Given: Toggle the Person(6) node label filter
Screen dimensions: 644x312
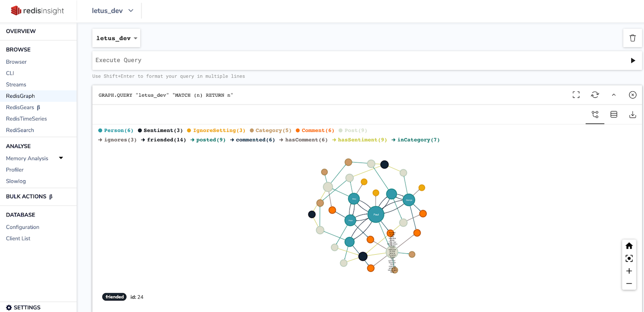Looking at the screenshot, I should click(116, 130).
